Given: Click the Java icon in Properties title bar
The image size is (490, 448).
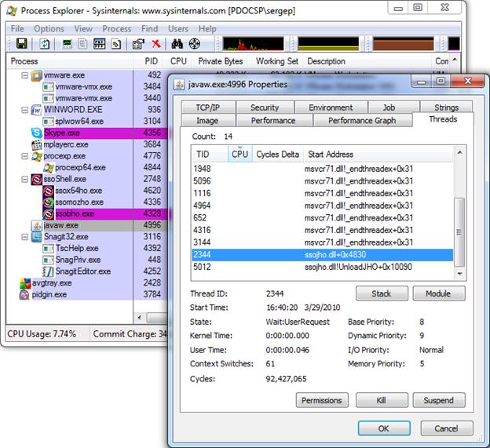Looking at the screenshot, I should pyautogui.click(x=179, y=85).
